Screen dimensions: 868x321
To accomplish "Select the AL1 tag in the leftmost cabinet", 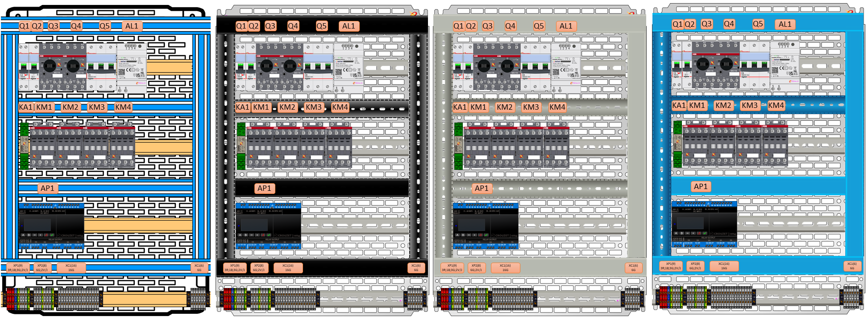I will tap(132, 26).
